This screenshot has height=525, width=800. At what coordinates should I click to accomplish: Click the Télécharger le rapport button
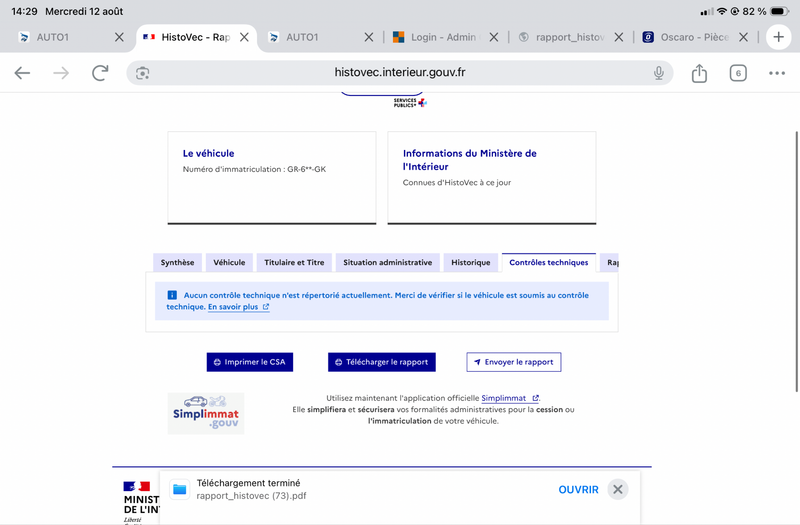[382, 362]
